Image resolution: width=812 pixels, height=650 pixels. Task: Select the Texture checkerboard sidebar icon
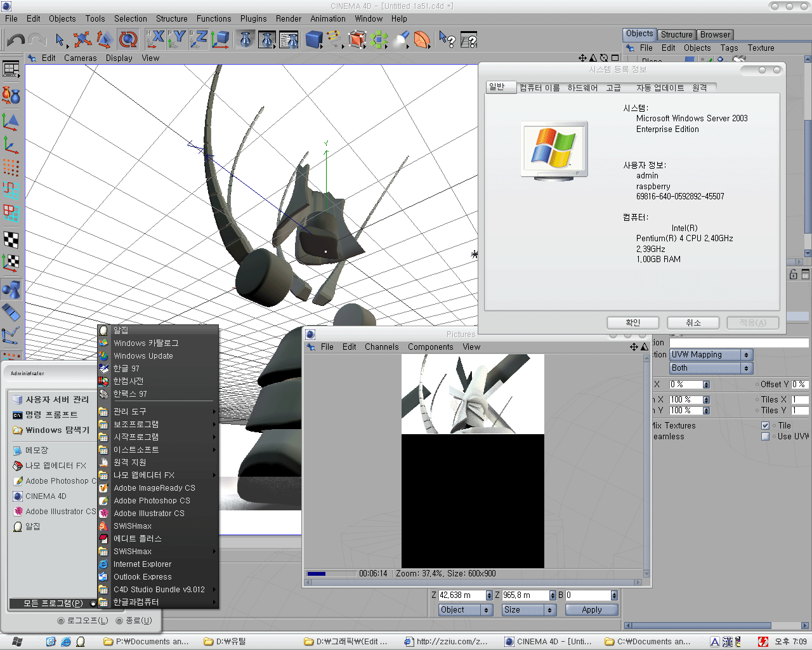tap(11, 239)
